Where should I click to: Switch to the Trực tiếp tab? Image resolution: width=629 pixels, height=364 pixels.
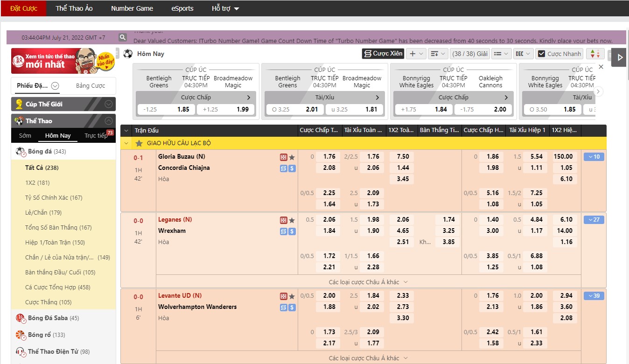(96, 136)
